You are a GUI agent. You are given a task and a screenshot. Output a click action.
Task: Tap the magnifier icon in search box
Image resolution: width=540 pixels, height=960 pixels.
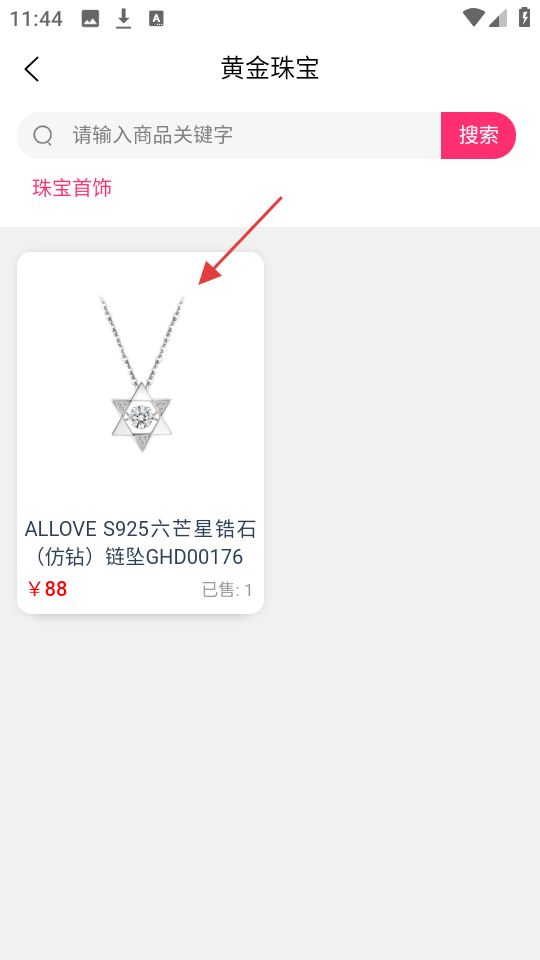[x=43, y=135]
